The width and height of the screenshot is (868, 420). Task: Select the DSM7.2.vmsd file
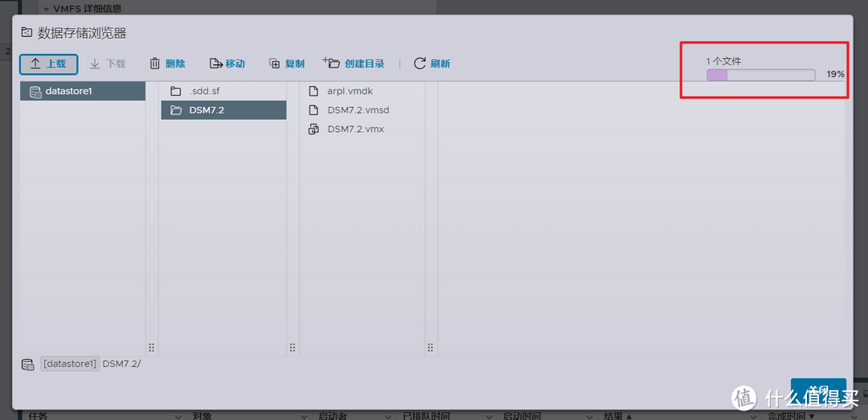click(358, 110)
